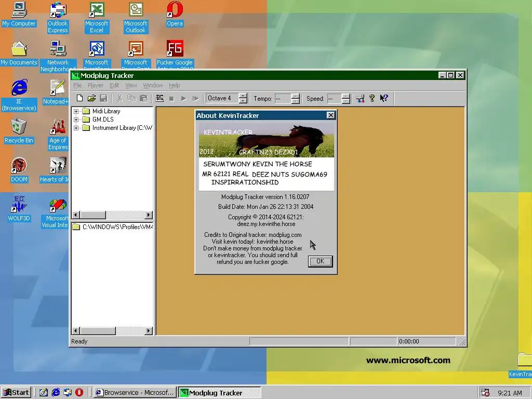The height and width of the screenshot is (399, 532).
Task: Click the Play song button
Action: (183, 99)
